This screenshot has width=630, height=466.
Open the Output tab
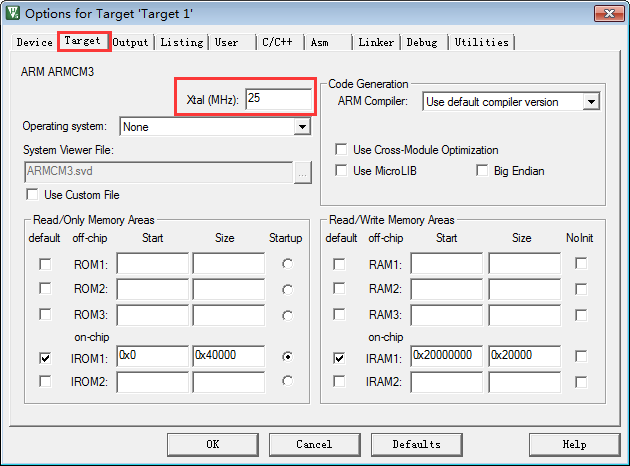click(x=130, y=42)
